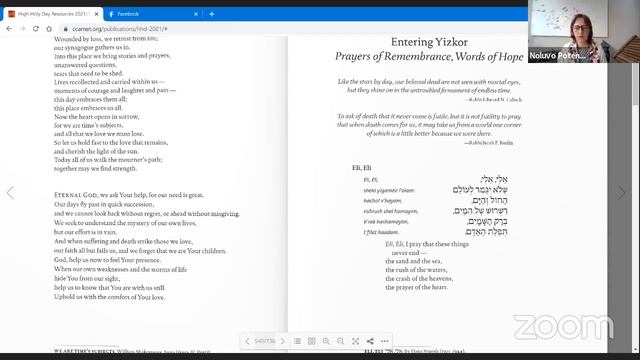Click "Prayers of Remembrance, Words of Hope" subtitle

click(429, 56)
